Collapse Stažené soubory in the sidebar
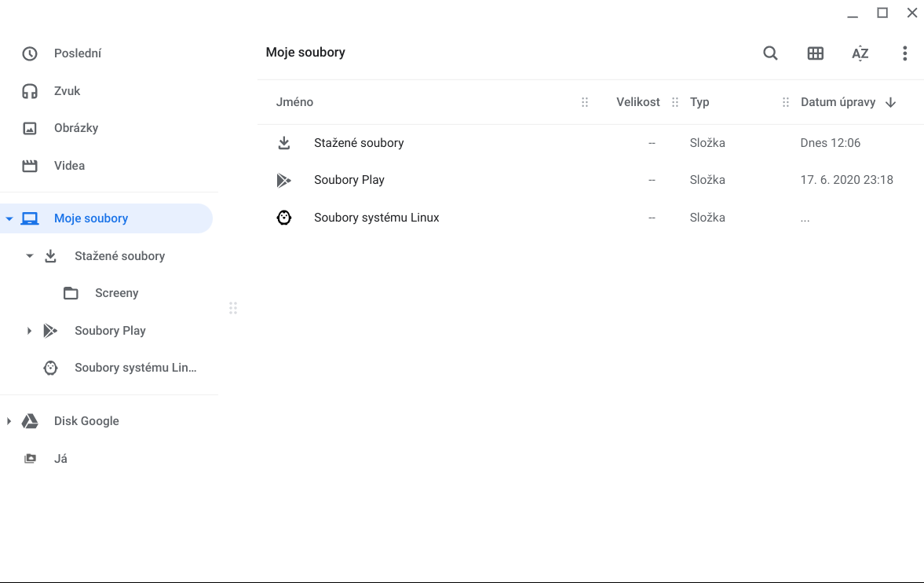The height and width of the screenshot is (583, 924). pyautogui.click(x=30, y=256)
